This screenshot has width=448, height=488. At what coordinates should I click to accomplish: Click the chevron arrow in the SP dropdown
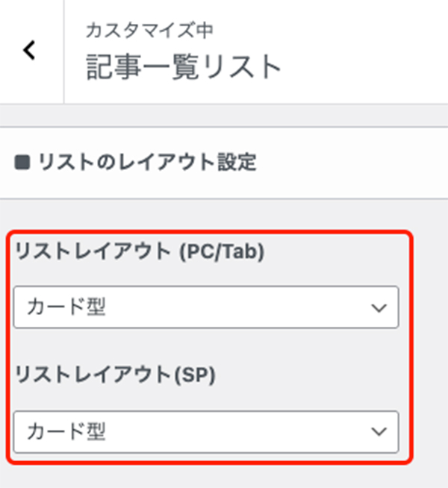379,431
